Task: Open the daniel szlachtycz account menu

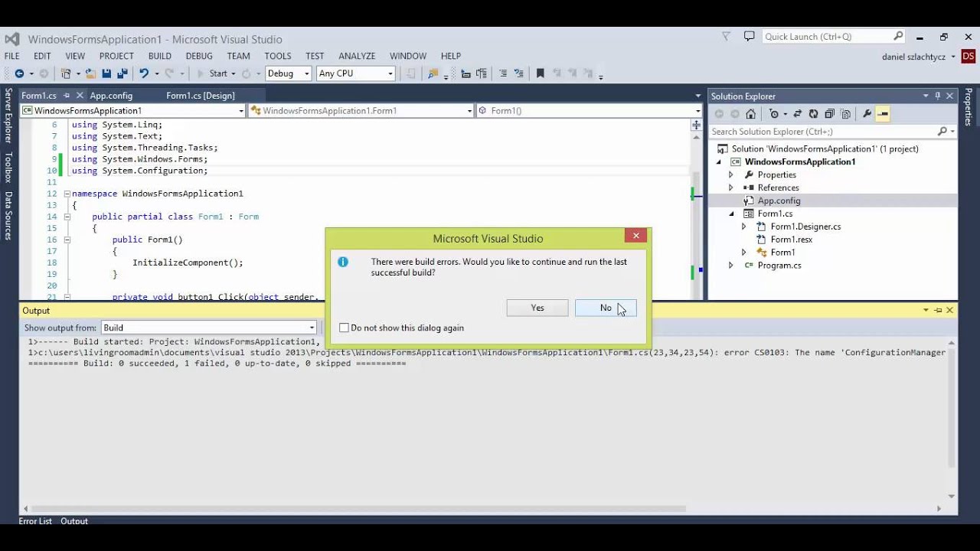Action: pyautogui.click(x=918, y=57)
